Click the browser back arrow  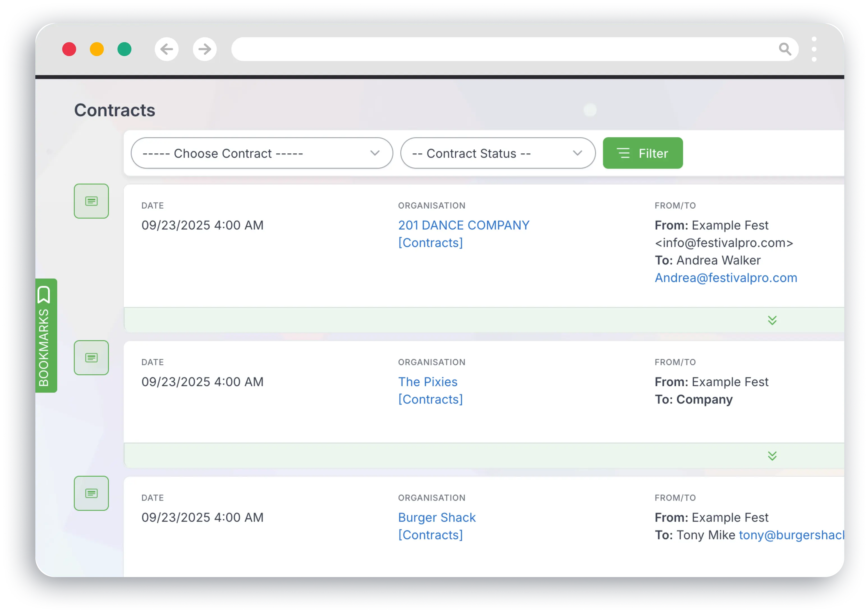[x=166, y=49]
